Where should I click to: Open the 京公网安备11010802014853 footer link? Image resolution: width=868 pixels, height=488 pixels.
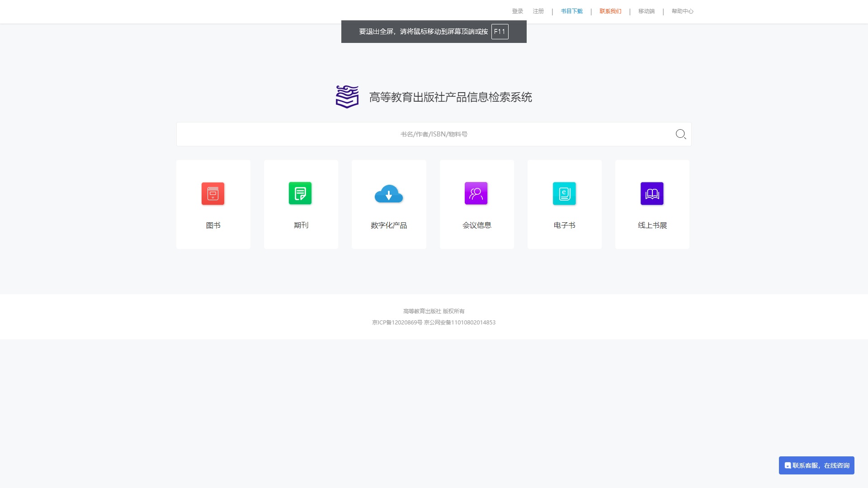click(x=460, y=323)
